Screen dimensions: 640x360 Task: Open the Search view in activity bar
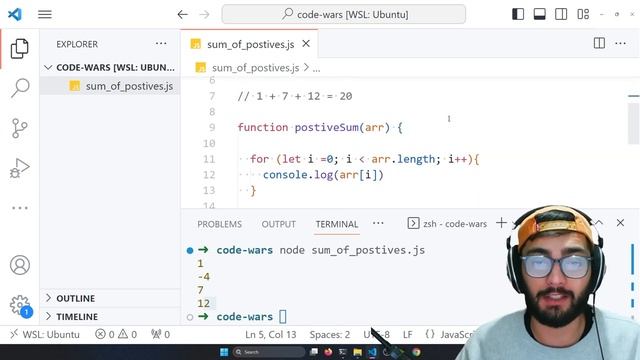pyautogui.click(x=20, y=88)
